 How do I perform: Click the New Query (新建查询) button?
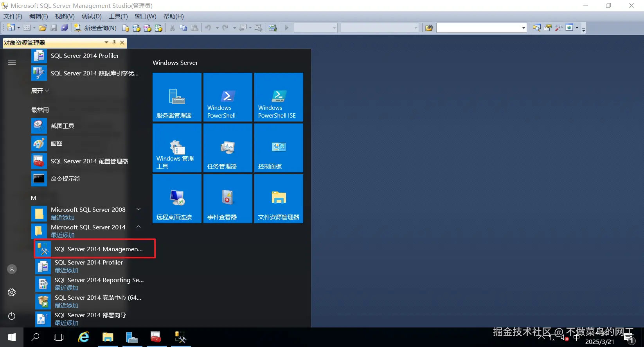point(95,28)
